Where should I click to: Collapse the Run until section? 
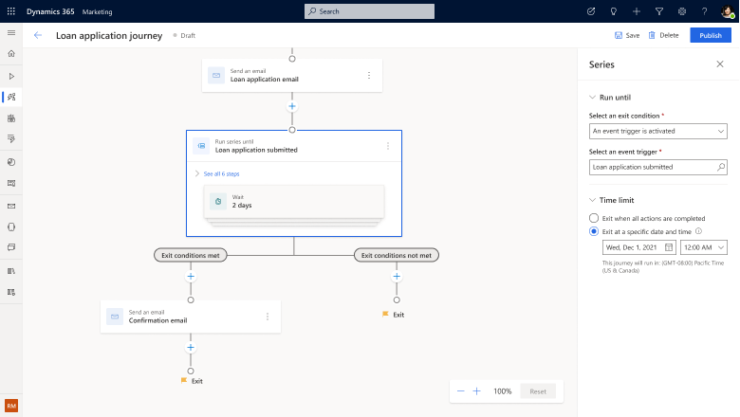tap(592, 97)
